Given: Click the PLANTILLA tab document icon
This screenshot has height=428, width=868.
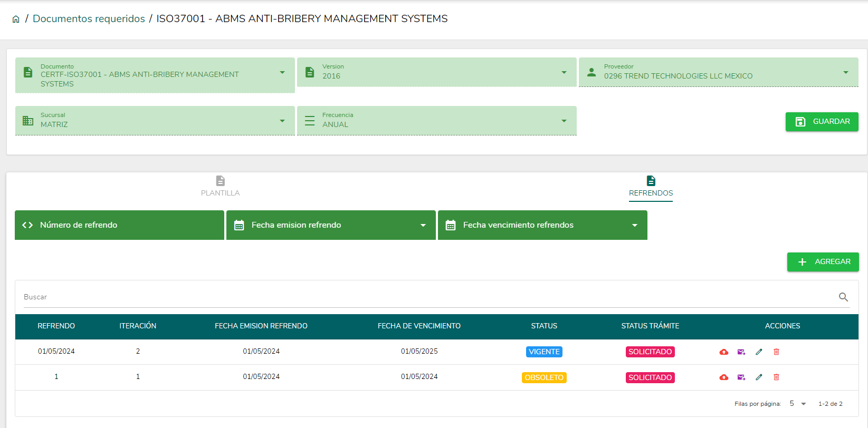Looking at the screenshot, I should point(221,181).
